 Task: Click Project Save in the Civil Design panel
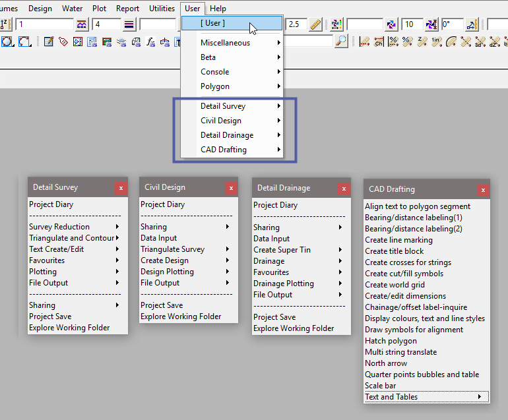pos(162,305)
